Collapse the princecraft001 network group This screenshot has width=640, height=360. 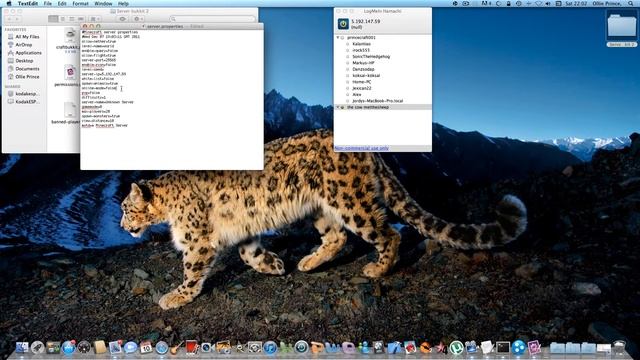338,38
